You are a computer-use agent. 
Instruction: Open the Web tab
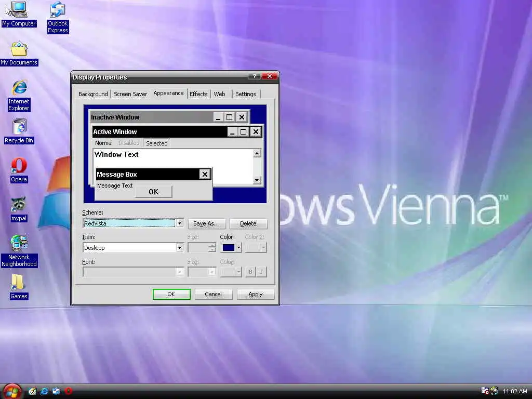point(220,94)
